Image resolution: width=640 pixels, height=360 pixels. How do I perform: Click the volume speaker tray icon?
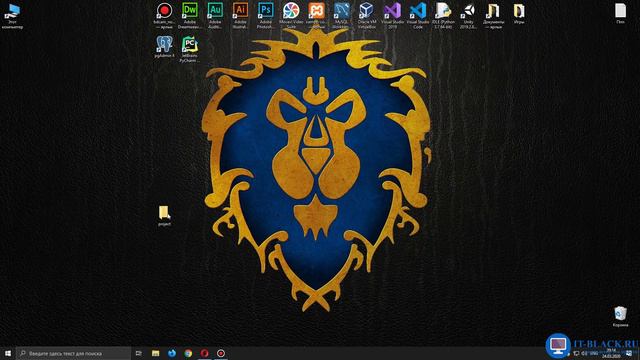coord(584,353)
